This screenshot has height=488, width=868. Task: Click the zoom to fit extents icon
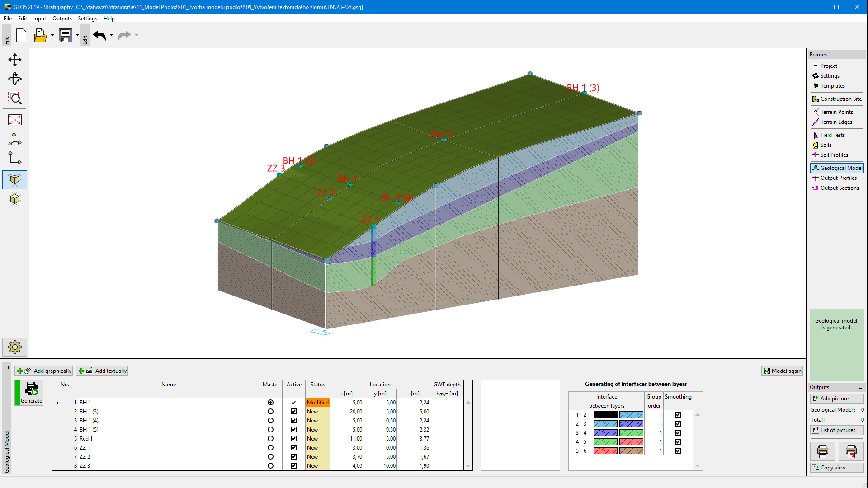pyautogui.click(x=14, y=120)
